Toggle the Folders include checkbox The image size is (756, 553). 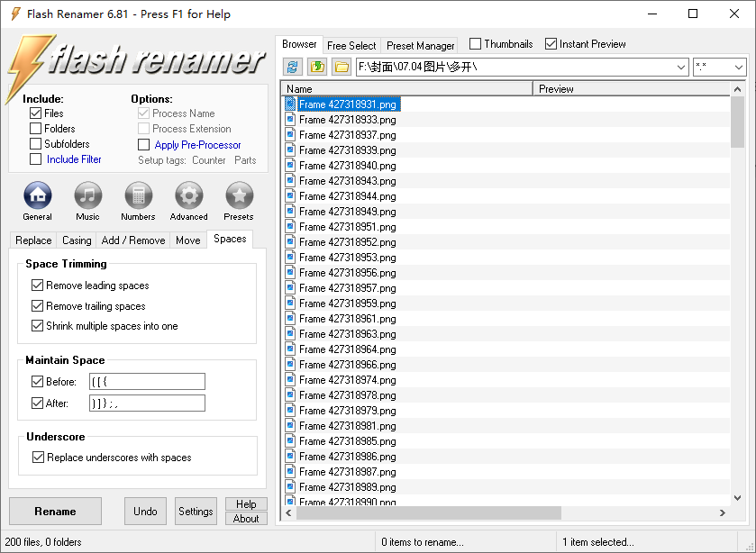(x=36, y=129)
